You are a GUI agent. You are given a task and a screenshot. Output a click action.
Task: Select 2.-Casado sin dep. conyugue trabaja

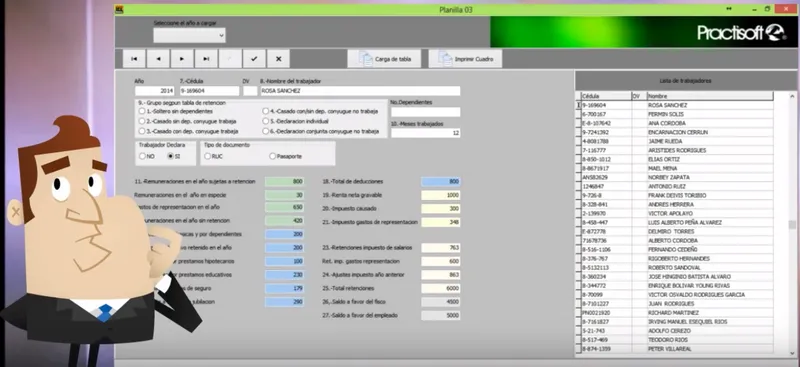click(x=187, y=121)
